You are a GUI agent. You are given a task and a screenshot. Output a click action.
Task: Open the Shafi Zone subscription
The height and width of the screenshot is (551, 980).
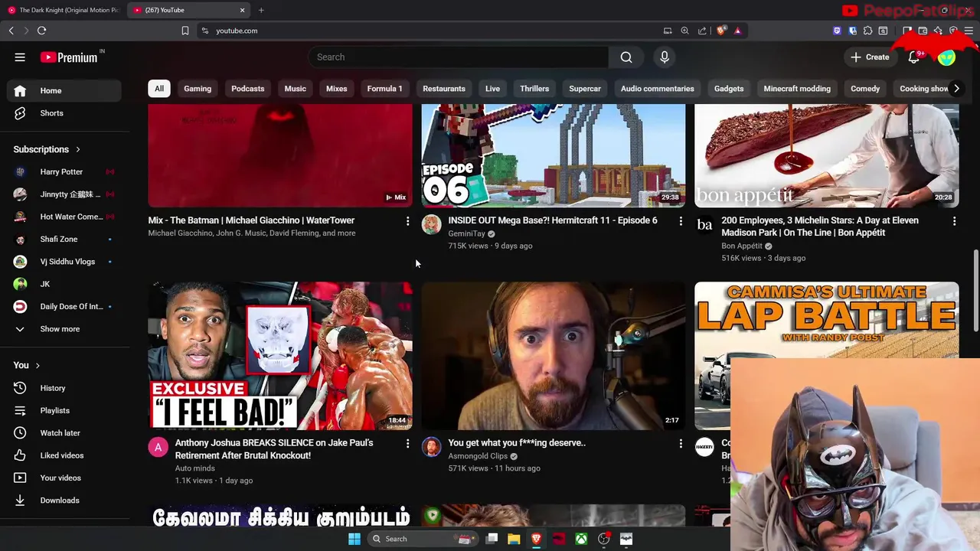point(64,240)
